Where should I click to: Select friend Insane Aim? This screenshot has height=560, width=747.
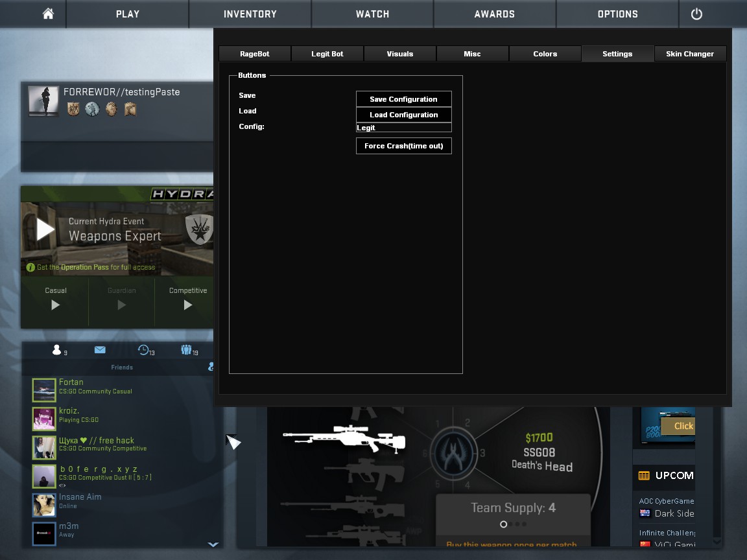[x=122, y=505]
